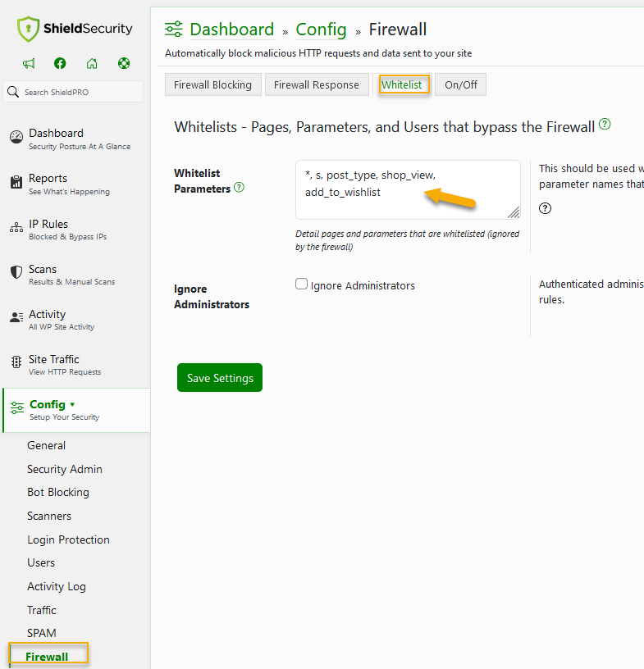The width and height of the screenshot is (644, 669).
Task: Click the Save Settings button
Action: point(219,378)
